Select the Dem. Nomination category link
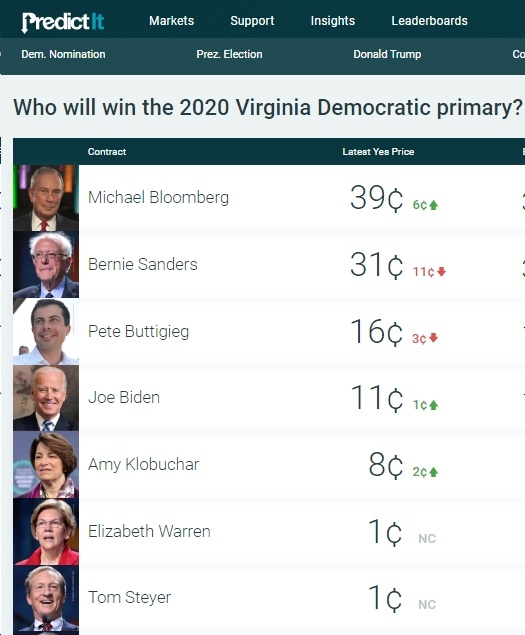The height and width of the screenshot is (635, 525). (x=63, y=54)
